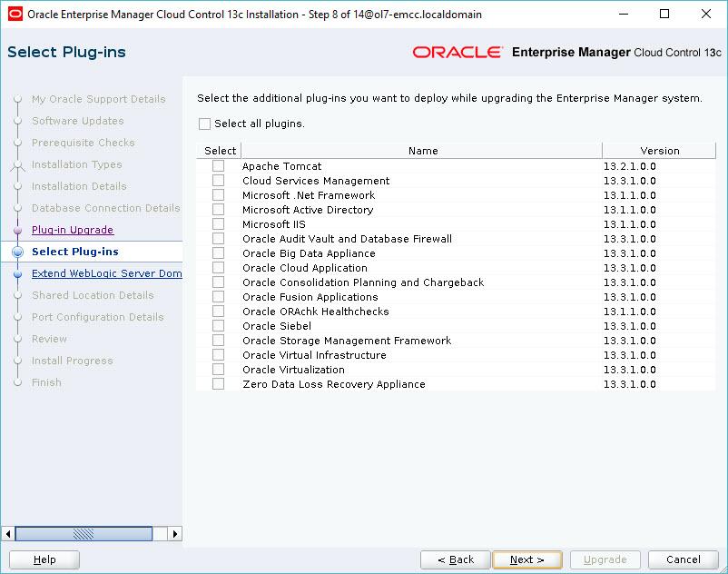Enable Oracle Audit Vault and Database Firewall checkbox
Viewport: 728px width, 574px height.
(218, 239)
